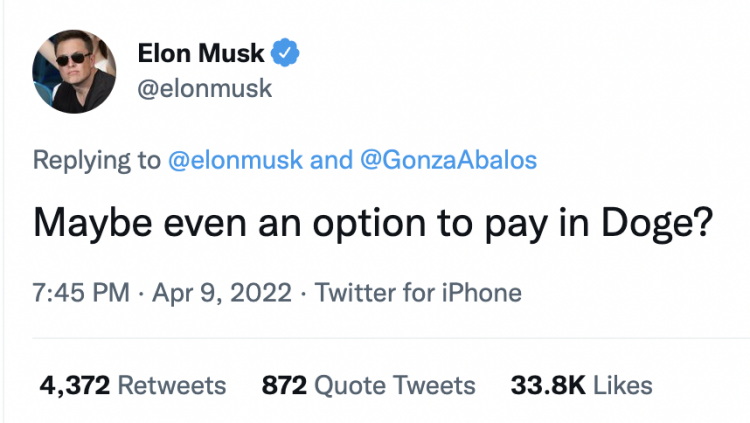Open the Twitter for iPhone source link
Viewport: 750px width, 423px height.
coord(418,294)
